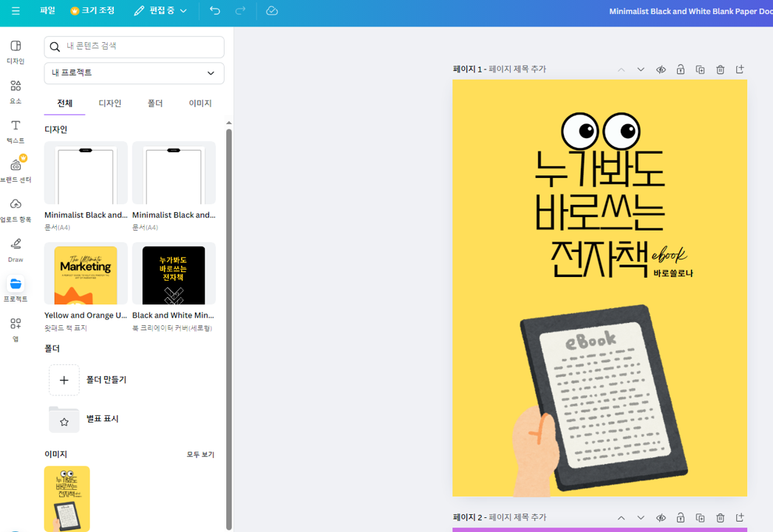
Task: Open the 편집 중 editing mode dropdown
Action: 160,10
